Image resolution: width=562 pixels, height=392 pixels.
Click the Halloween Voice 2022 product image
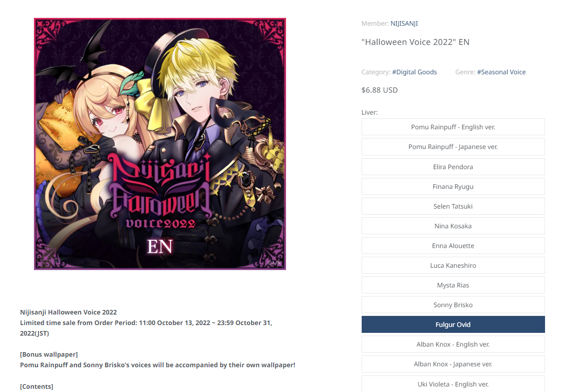(160, 144)
